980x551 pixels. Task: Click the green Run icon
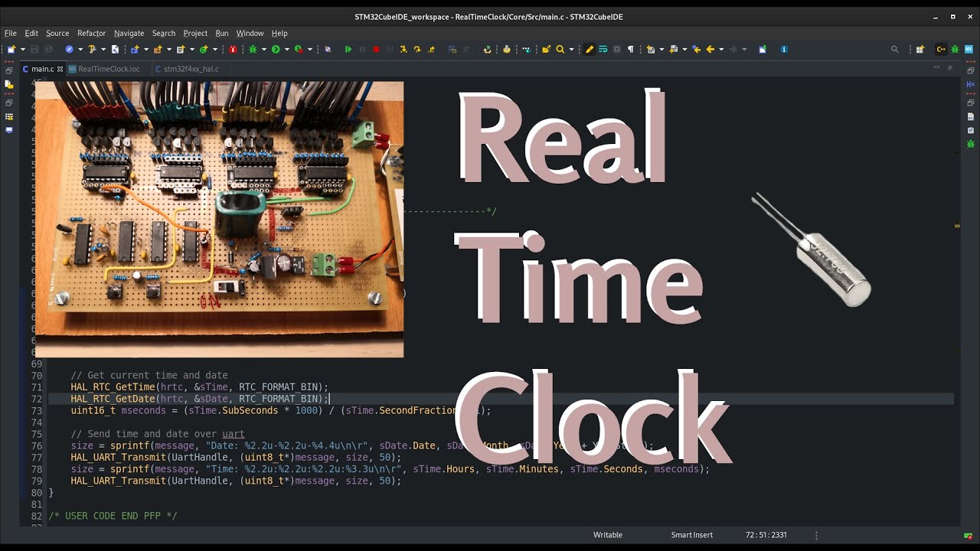tap(276, 49)
